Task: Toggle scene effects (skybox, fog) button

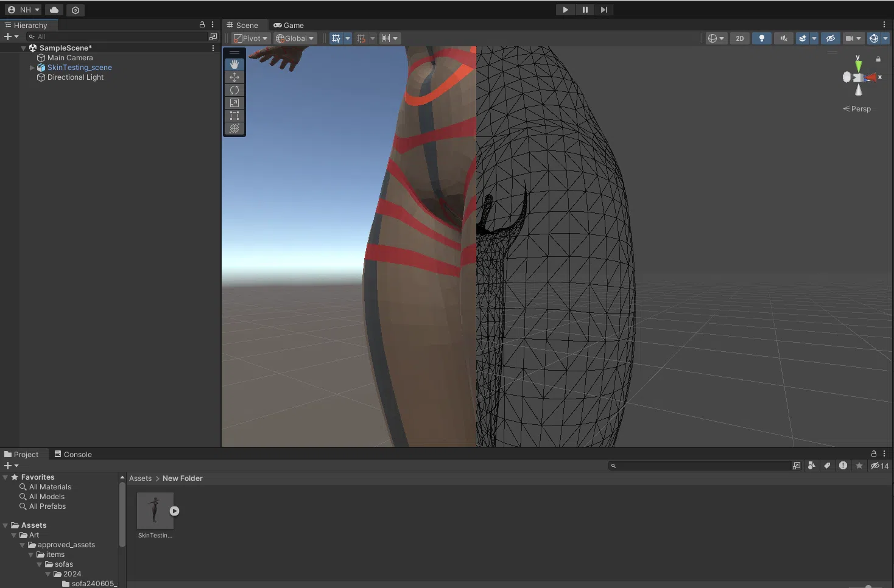Action: 803,38
